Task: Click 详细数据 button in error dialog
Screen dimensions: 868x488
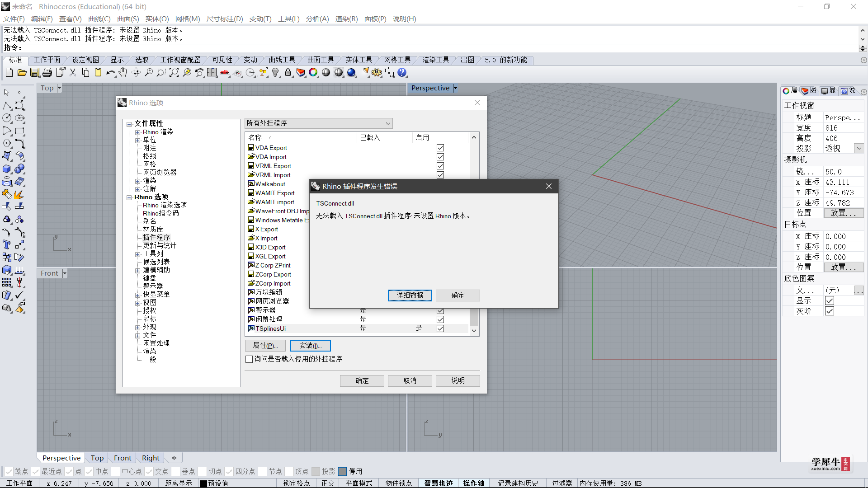Action: (x=410, y=295)
